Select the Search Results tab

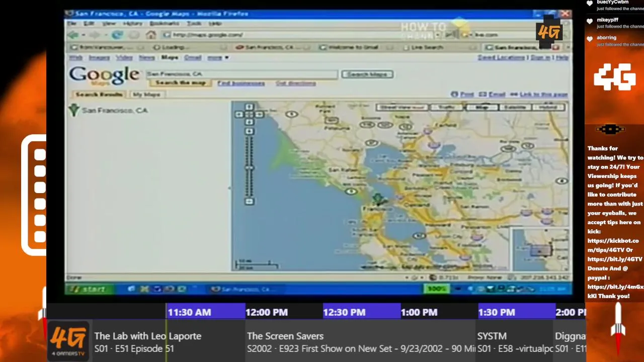click(x=99, y=95)
